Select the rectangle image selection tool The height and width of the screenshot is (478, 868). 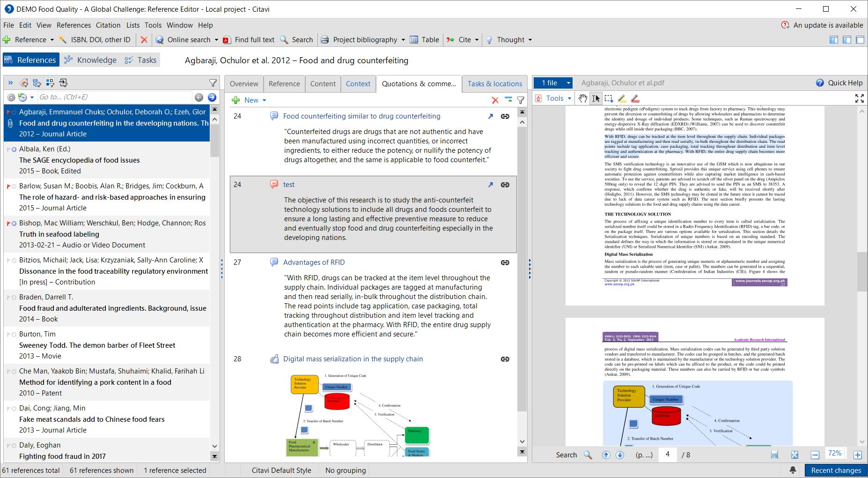609,98
